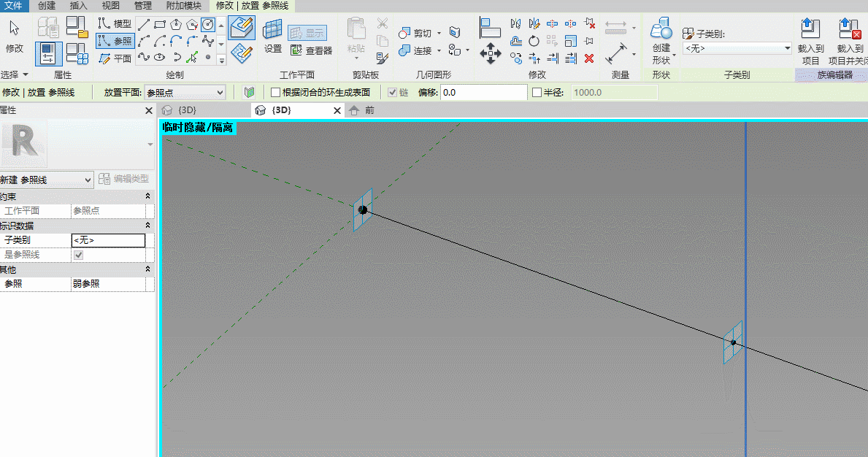Click the Move tool in Modify panel

pos(491,54)
